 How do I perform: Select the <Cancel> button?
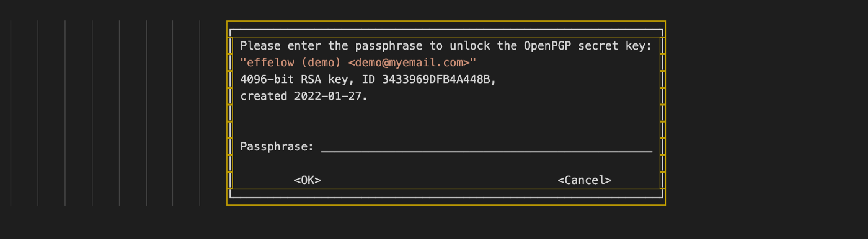[x=585, y=180]
